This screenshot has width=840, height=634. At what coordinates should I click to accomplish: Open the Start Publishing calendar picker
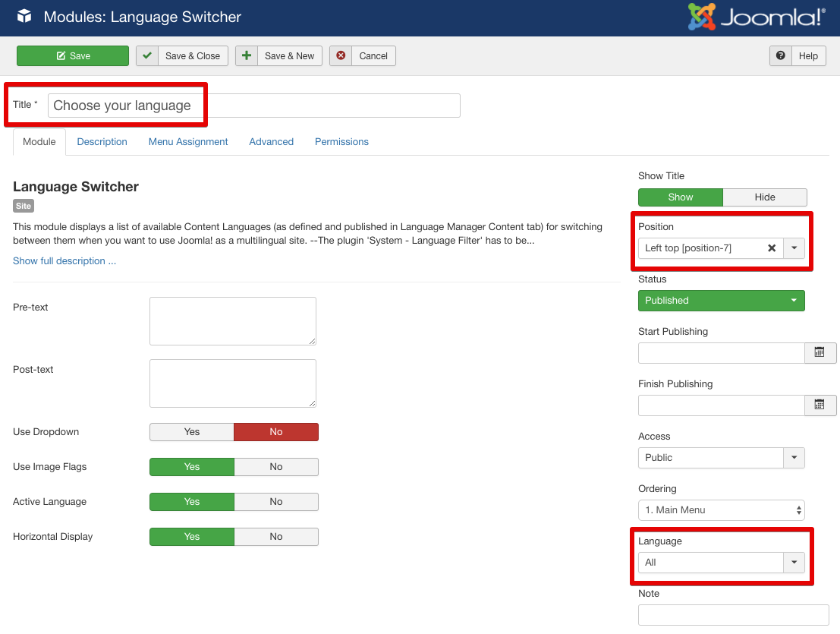pos(820,352)
